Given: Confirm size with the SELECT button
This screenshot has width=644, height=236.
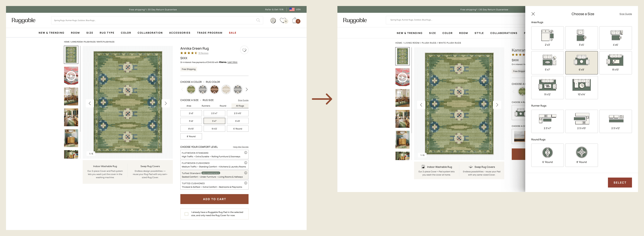Looking at the screenshot, I should [x=620, y=182].
